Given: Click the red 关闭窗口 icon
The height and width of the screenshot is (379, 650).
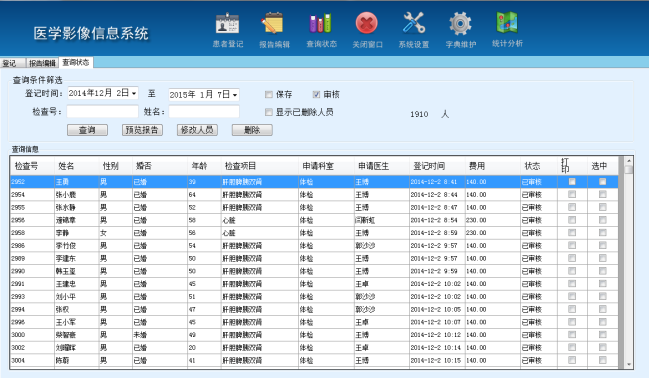Looking at the screenshot, I should tap(367, 24).
